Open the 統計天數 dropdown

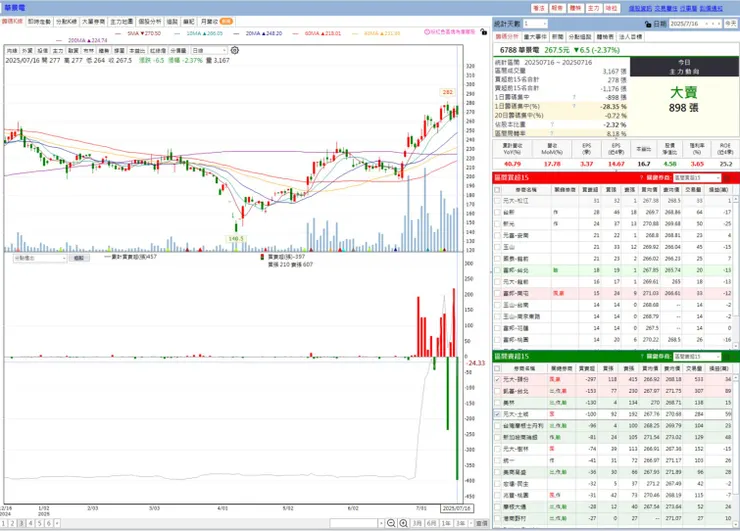(x=535, y=24)
